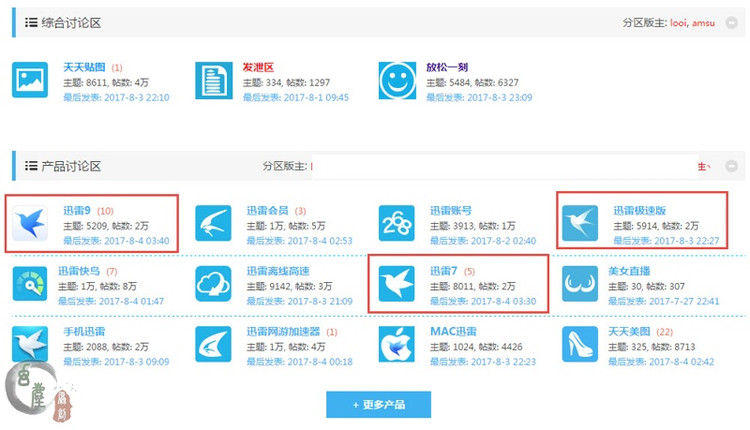Select the 迅雷网游加速器 forum title
750x430 pixels.
click(x=283, y=331)
